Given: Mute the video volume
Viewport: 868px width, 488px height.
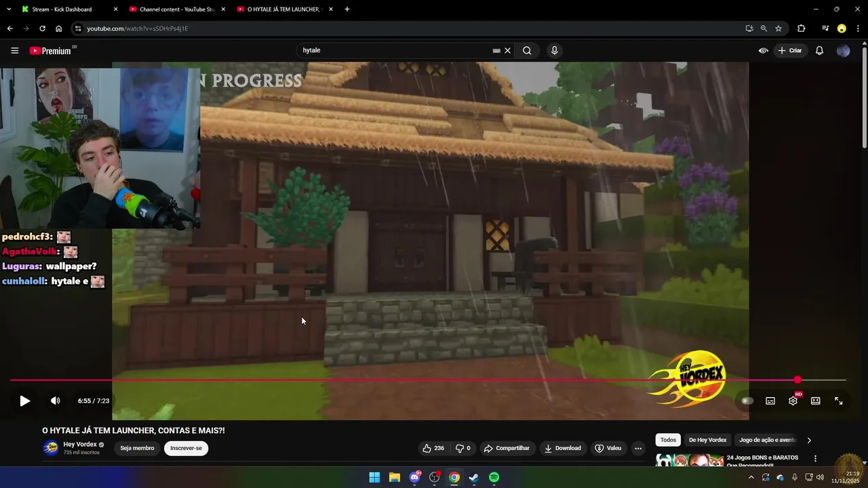Looking at the screenshot, I should point(56,401).
